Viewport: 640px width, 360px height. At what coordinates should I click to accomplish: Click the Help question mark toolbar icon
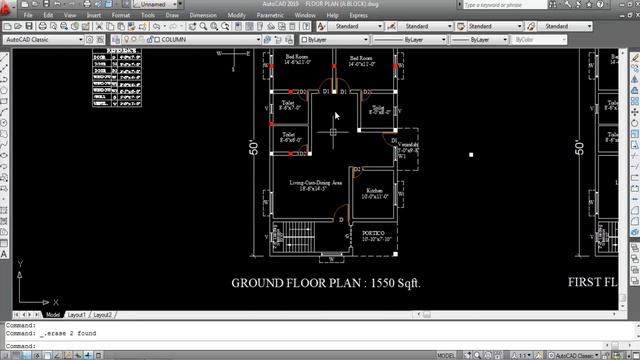coord(306,27)
